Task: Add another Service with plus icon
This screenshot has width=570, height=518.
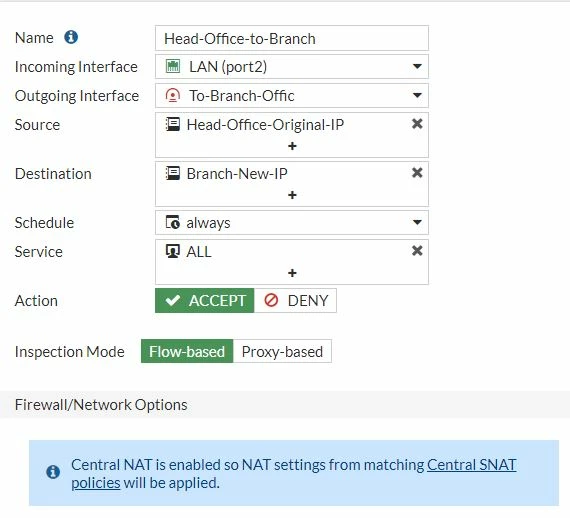Action: coord(292,273)
